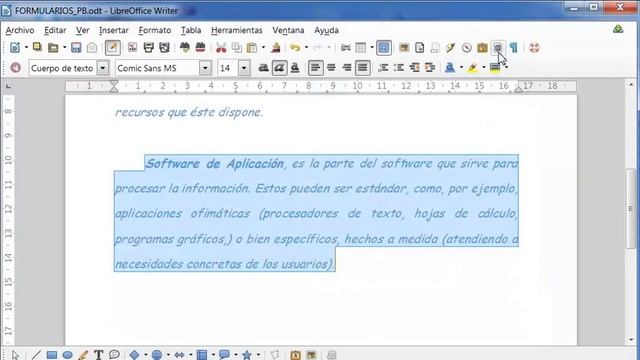Run the Spelling and Grammar check
The image size is (640, 360).
(x=185, y=47)
